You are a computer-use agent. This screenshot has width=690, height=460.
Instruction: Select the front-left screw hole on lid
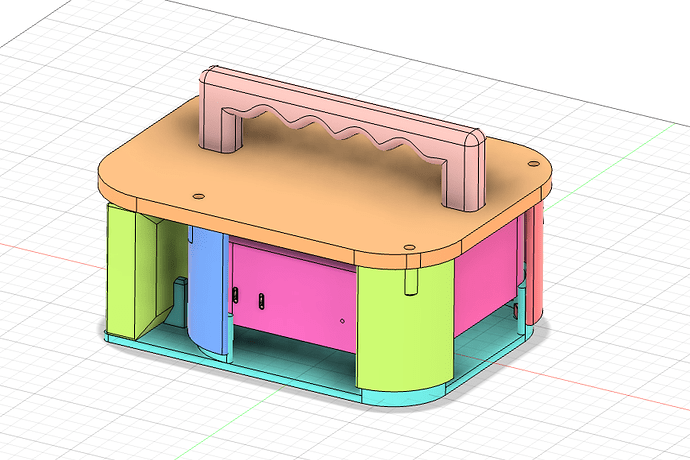(x=198, y=196)
